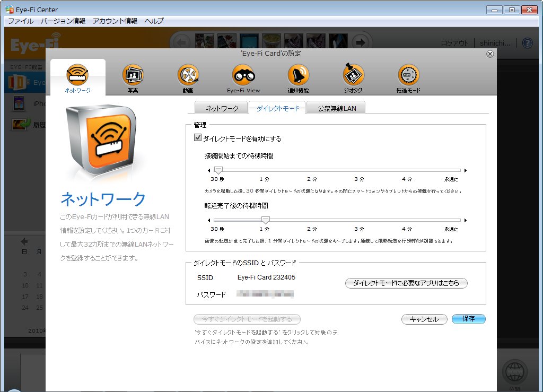The width and height of the screenshot is (543, 392).
Task: Click ダイレクトモードに必要なアプリはこちら button
Action: tap(406, 283)
